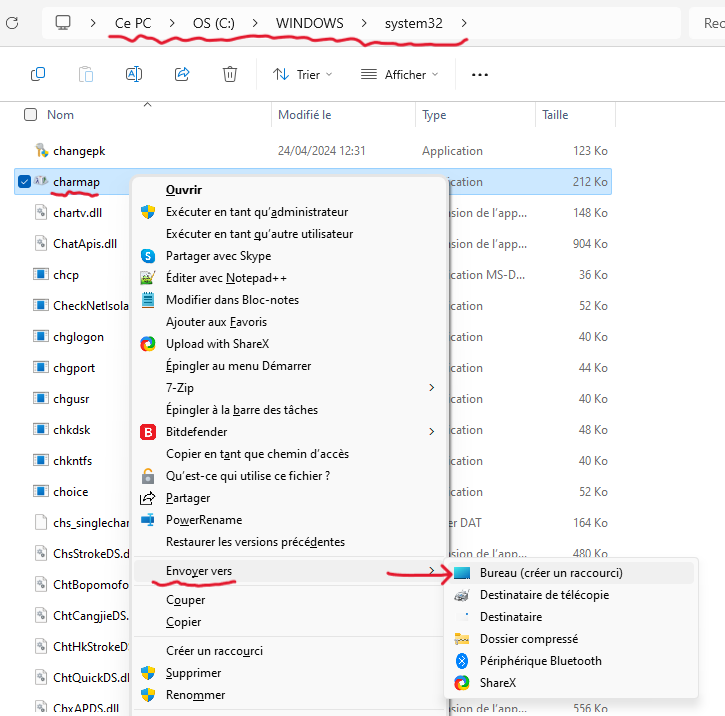Viewport: 725px width, 716px height.
Task: Expand the chevron after system32 in the path
Action: 464,22
